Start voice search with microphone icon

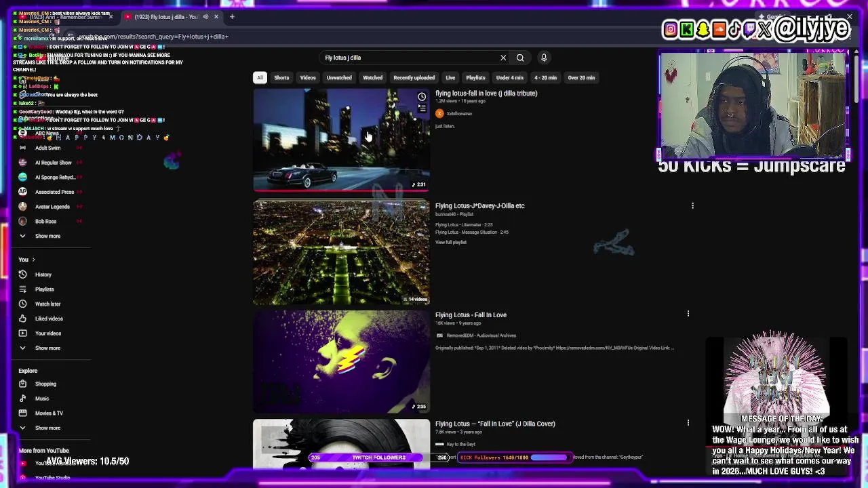pos(544,58)
